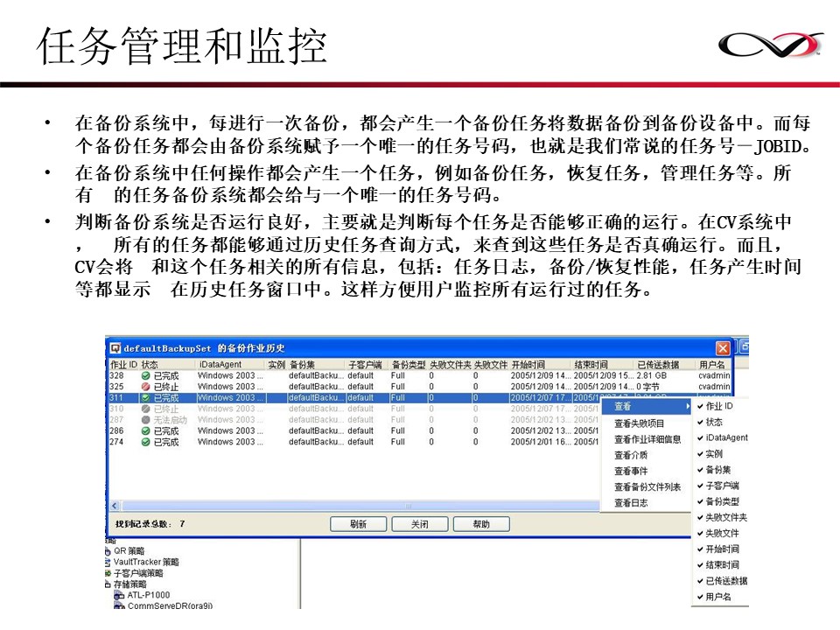Select the CommServeDR(ora9i) tree item
This screenshot has width=840, height=630.
point(171,605)
